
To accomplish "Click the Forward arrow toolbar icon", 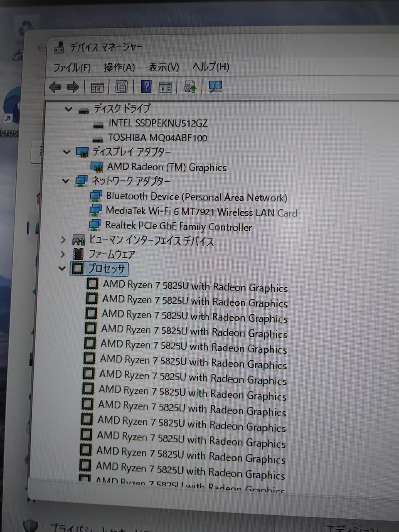I will (73, 87).
